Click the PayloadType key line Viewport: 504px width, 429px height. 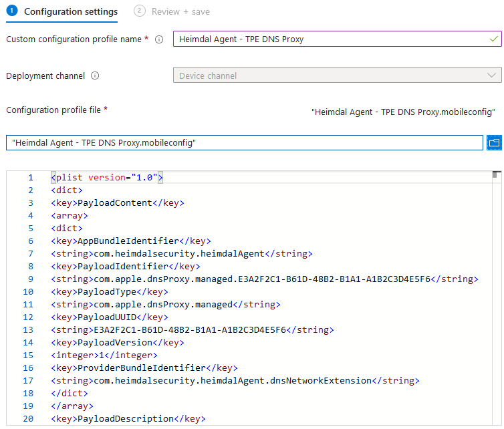pyautogui.click(x=109, y=292)
